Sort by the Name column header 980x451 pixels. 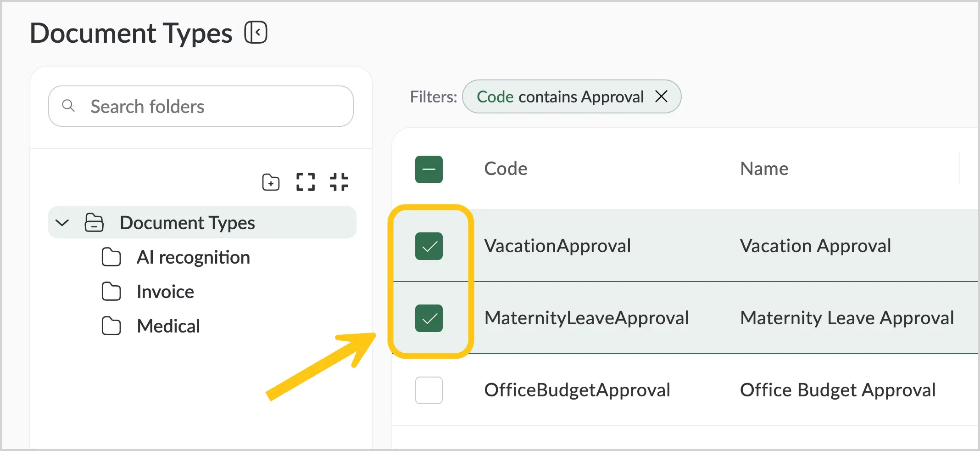(764, 169)
